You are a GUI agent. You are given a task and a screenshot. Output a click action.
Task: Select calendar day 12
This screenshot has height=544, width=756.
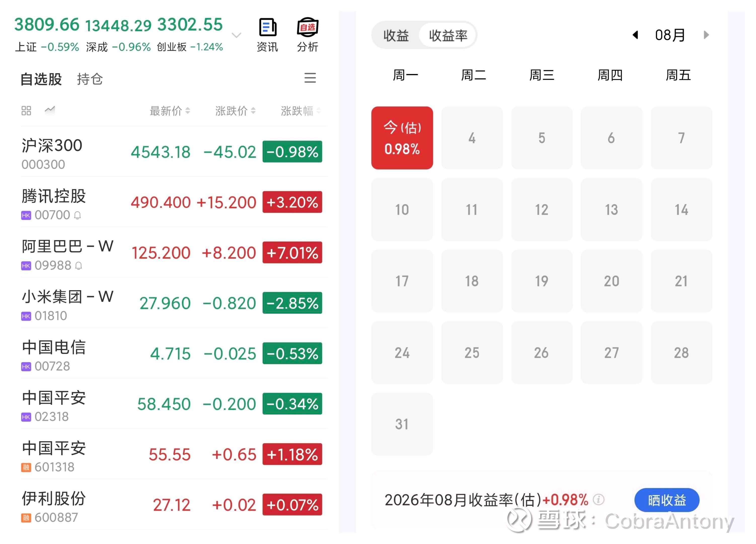542,210
